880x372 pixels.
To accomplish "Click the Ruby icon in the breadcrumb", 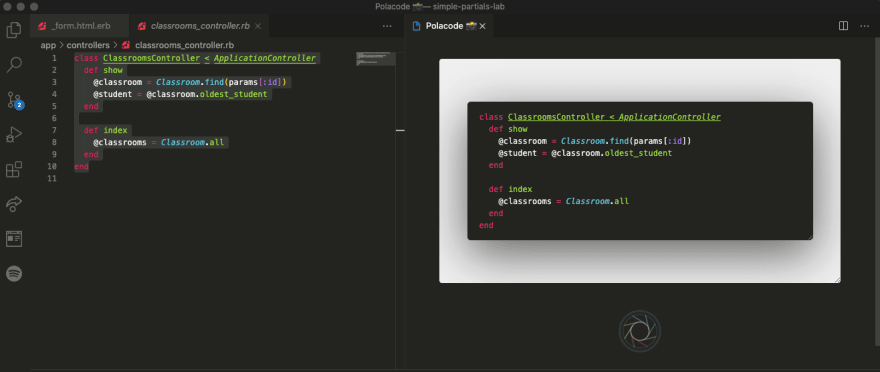I will coord(126,45).
